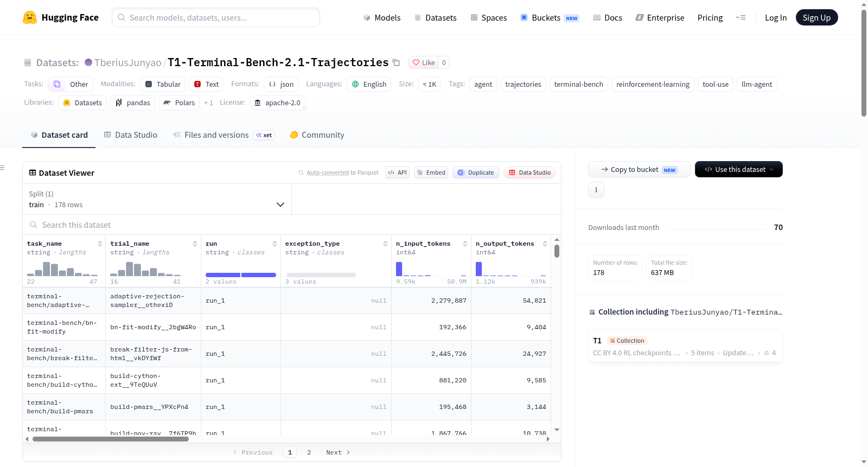Click the English language tag
Image resolution: width=868 pixels, height=467 pixels.
coord(369,84)
